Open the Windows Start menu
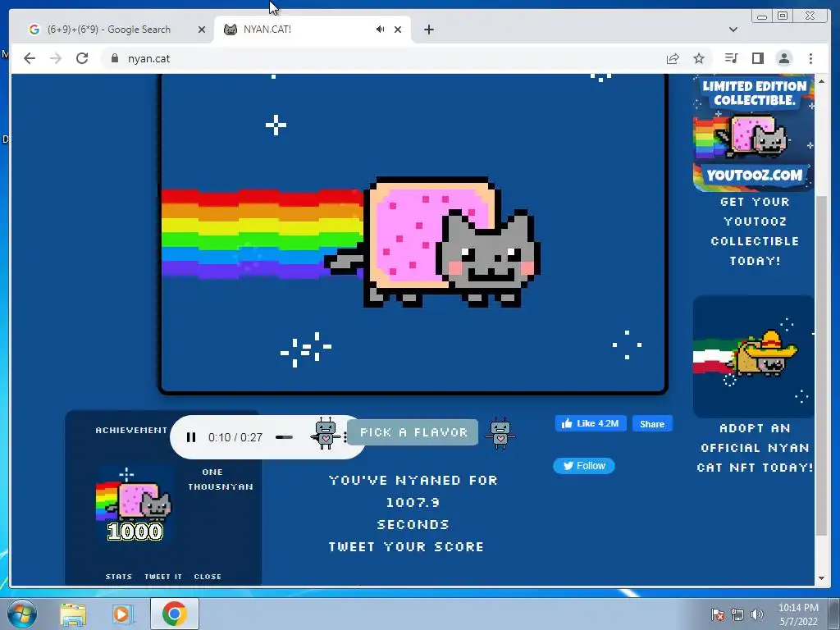840x630 pixels. pyautogui.click(x=22, y=614)
